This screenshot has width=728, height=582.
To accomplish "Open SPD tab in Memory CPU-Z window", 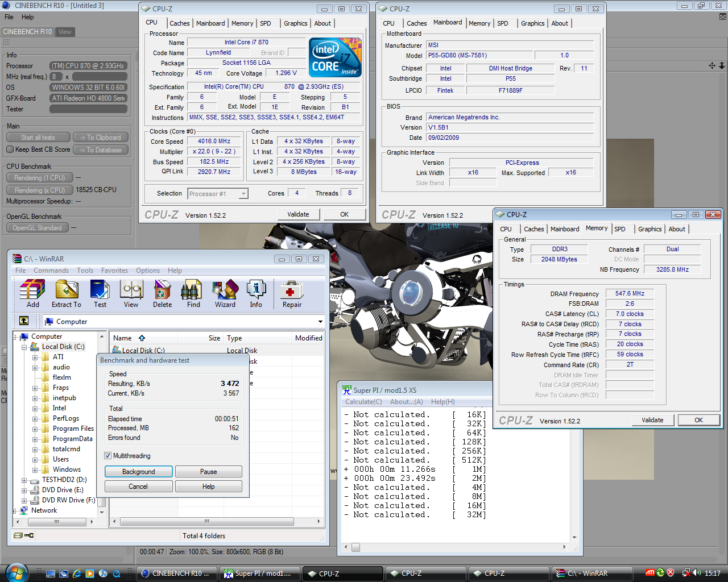I will (x=620, y=229).
